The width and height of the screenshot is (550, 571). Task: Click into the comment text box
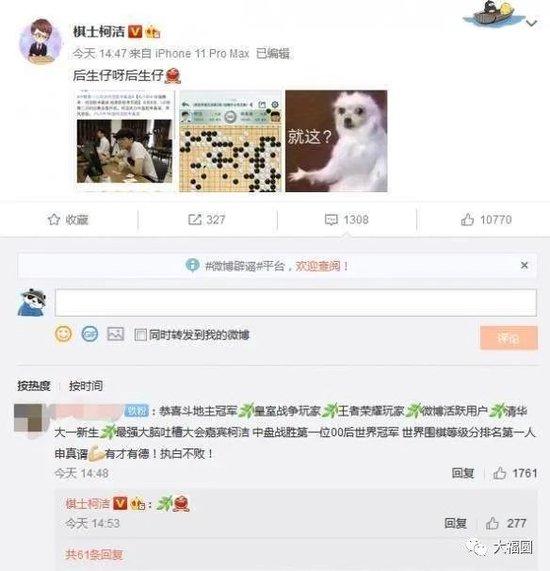click(295, 303)
